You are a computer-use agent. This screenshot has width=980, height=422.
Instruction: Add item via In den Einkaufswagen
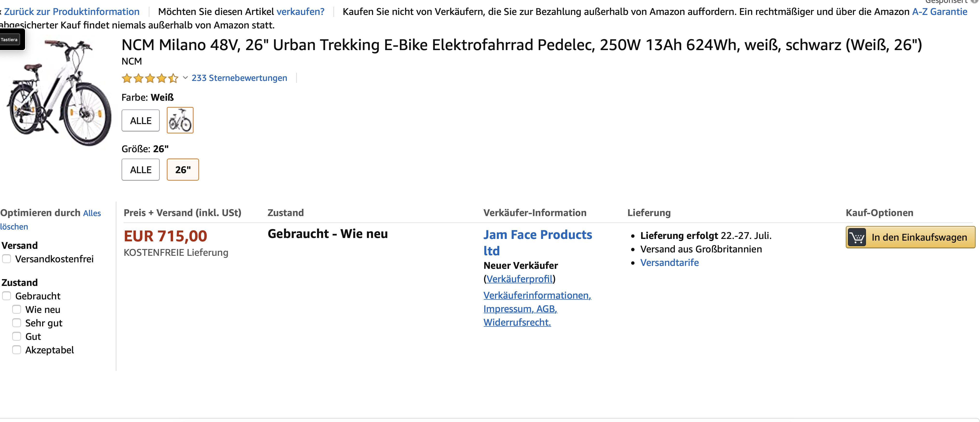[x=910, y=237]
